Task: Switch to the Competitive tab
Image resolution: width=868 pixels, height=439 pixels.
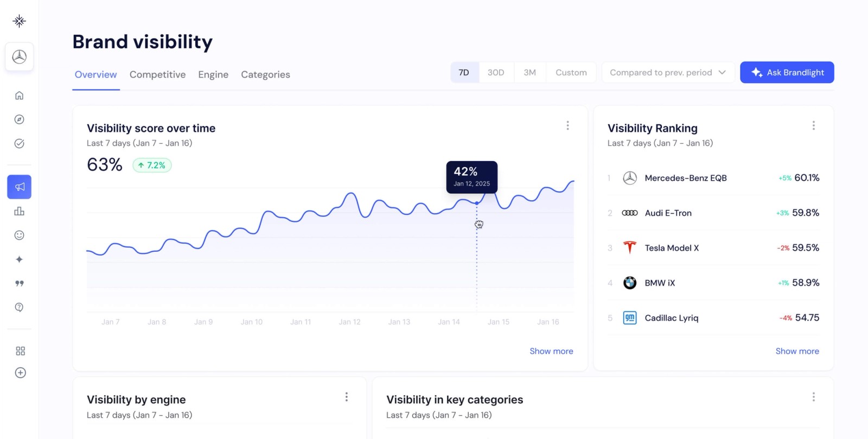Action: [x=157, y=74]
